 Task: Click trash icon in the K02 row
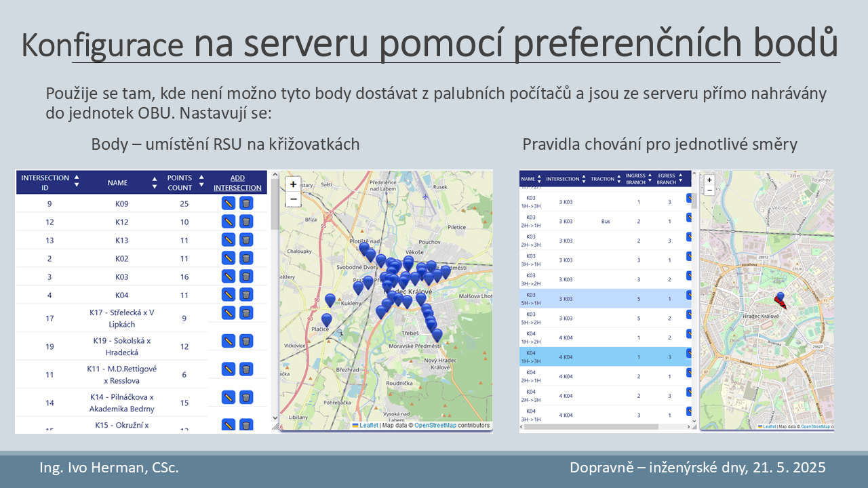(246, 258)
